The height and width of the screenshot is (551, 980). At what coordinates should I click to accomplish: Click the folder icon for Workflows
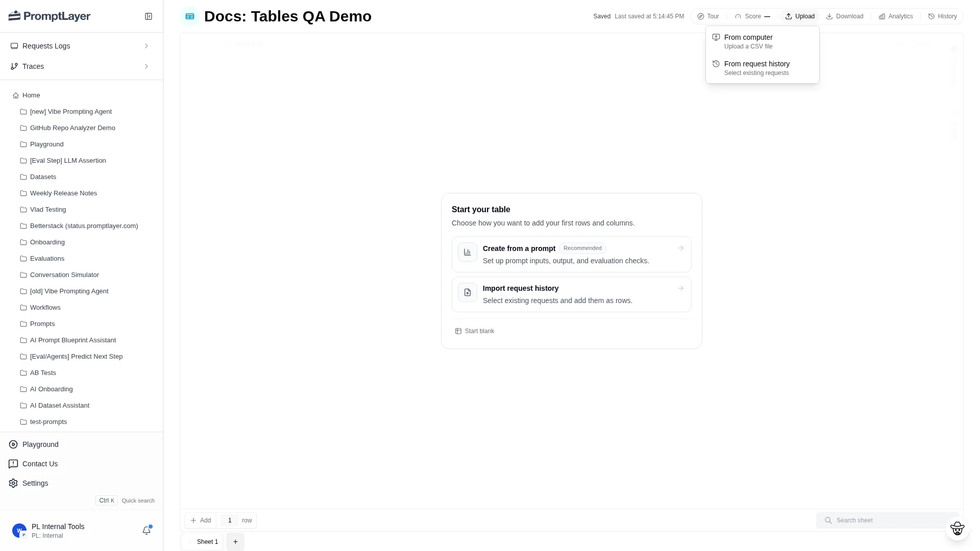click(x=23, y=308)
